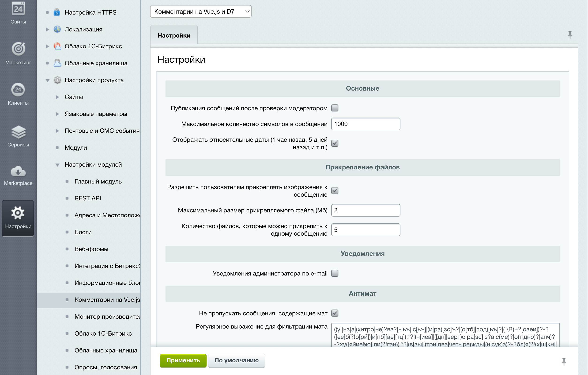Open the Marketplace cloud download icon
Viewport: 588px width, 375px height.
18,172
